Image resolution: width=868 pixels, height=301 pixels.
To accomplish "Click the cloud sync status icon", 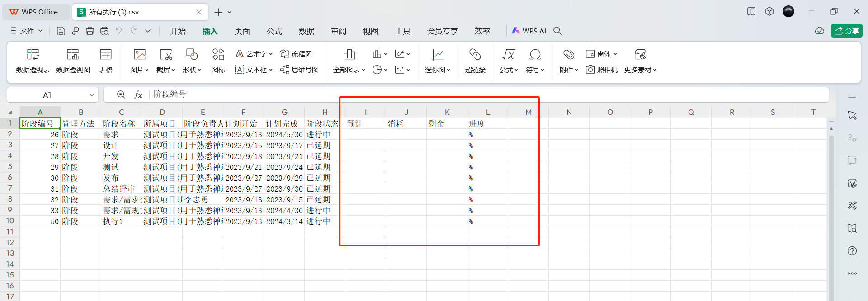I will [x=820, y=31].
